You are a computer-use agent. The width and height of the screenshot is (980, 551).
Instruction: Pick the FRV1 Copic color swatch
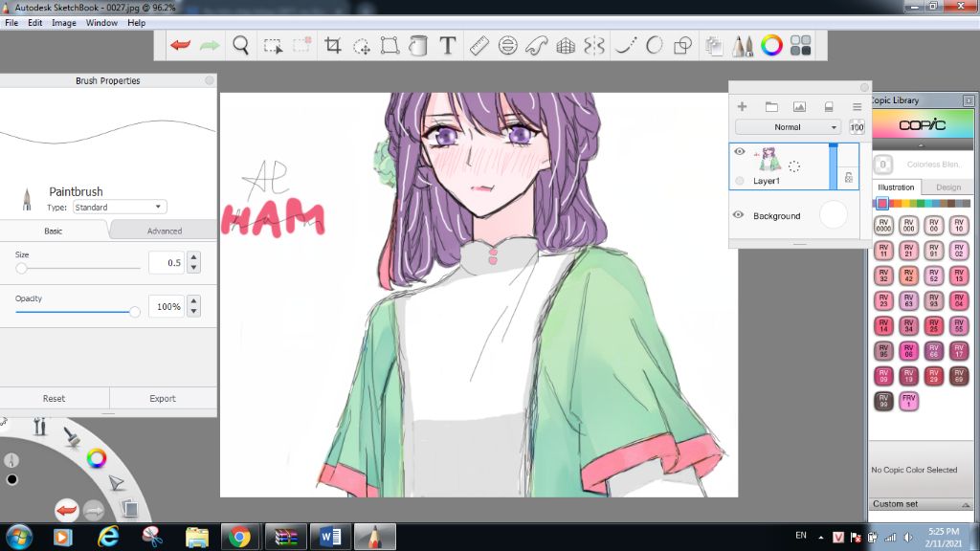pyautogui.click(x=909, y=401)
